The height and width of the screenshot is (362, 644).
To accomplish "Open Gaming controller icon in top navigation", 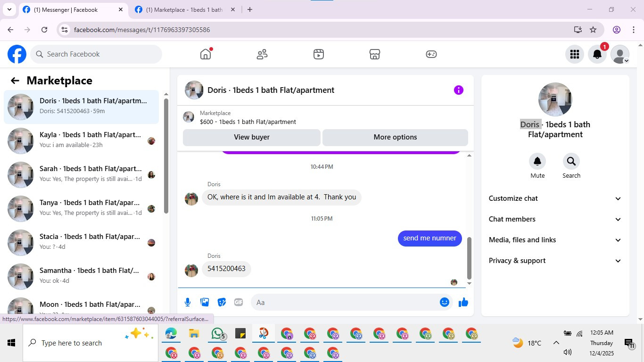I will [431, 54].
